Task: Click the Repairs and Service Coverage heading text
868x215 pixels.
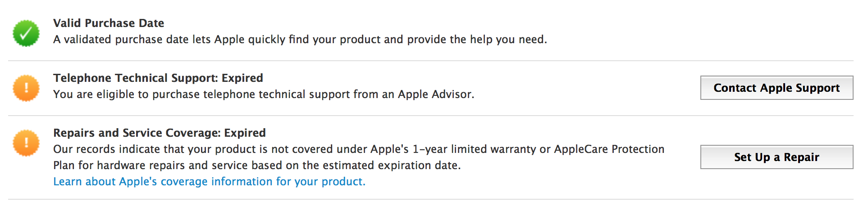Action: [x=137, y=133]
